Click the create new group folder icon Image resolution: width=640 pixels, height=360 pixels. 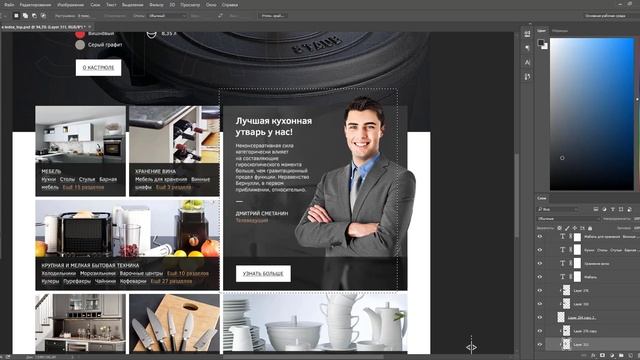click(x=621, y=356)
